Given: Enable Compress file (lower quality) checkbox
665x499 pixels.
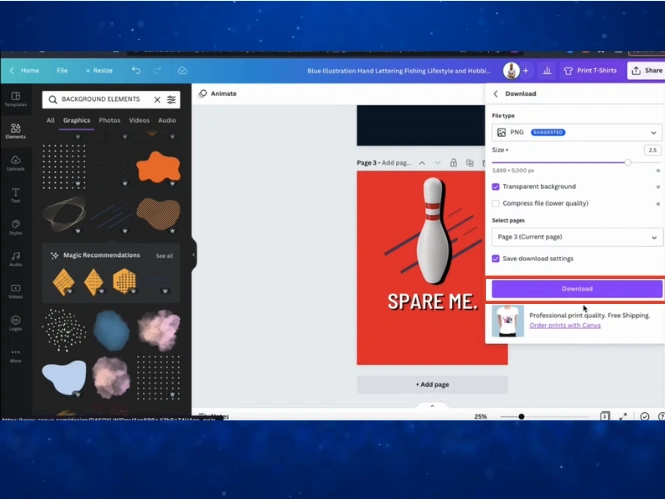Looking at the screenshot, I should (x=496, y=203).
